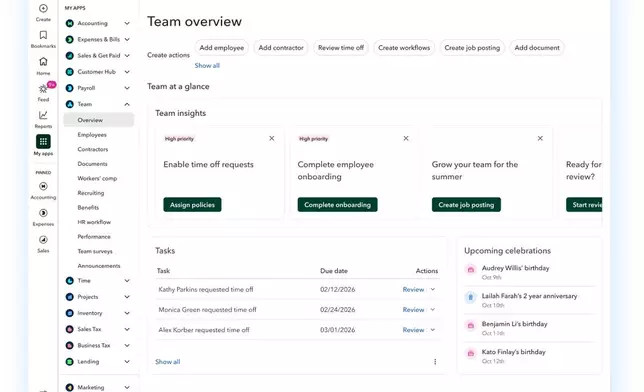Image resolution: width=644 pixels, height=392 pixels.
Task: Click the Add employee action chip
Action: (222, 48)
